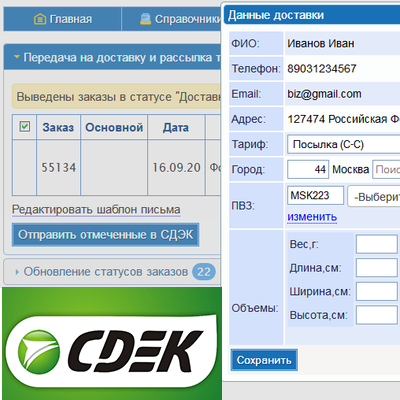Expand the Обновление статусов заказов section
Screen dimensions: 400x400
point(106,272)
